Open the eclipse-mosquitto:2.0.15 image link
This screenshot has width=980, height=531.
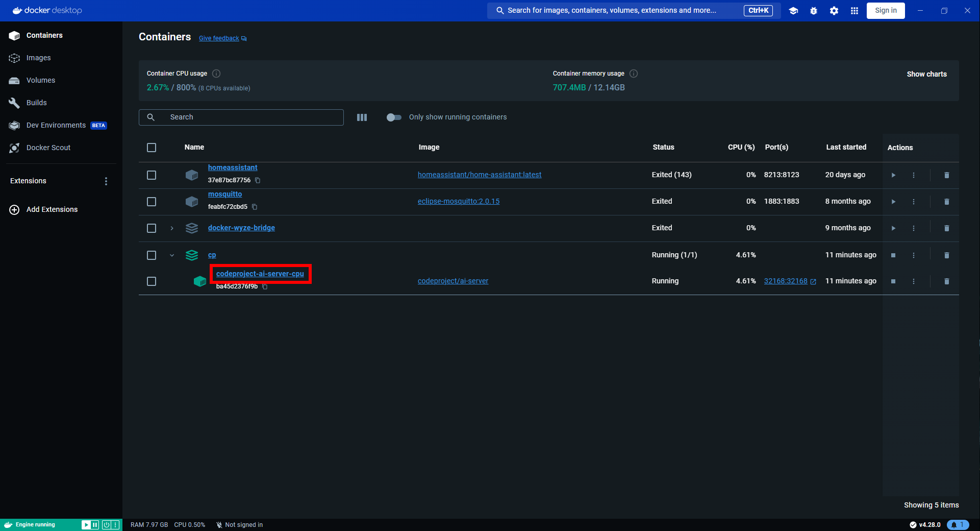pos(459,201)
